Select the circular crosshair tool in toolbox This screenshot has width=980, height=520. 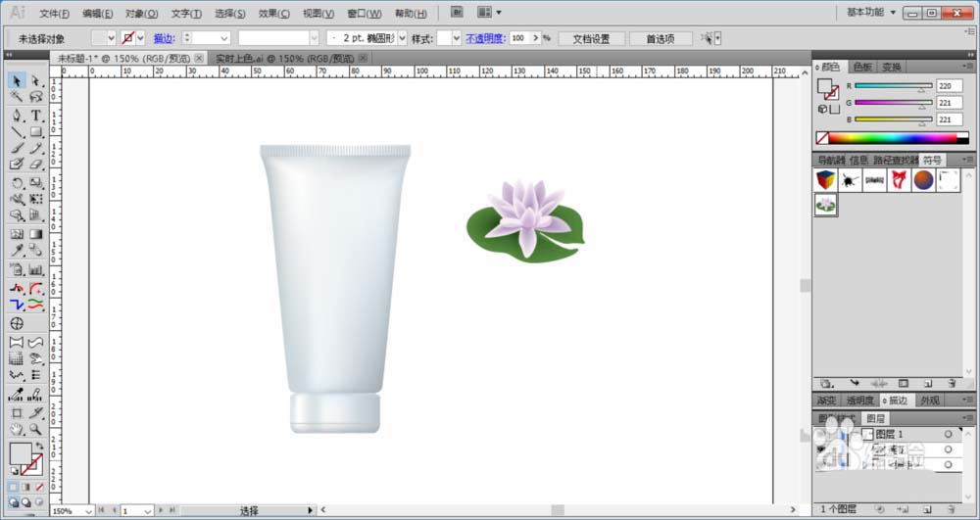coord(17,323)
